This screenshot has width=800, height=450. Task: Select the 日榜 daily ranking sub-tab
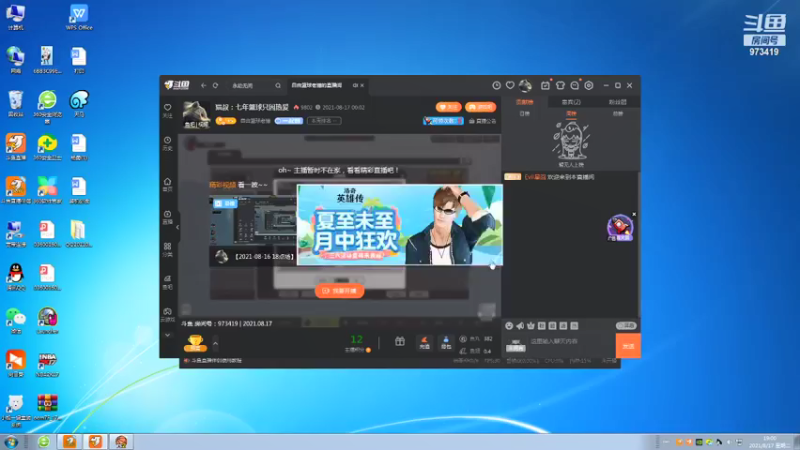click(524, 113)
